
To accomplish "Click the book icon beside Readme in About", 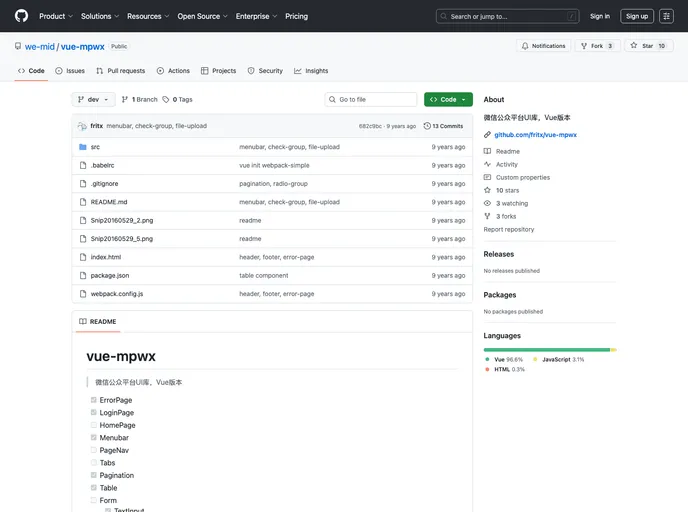I will (487, 151).
